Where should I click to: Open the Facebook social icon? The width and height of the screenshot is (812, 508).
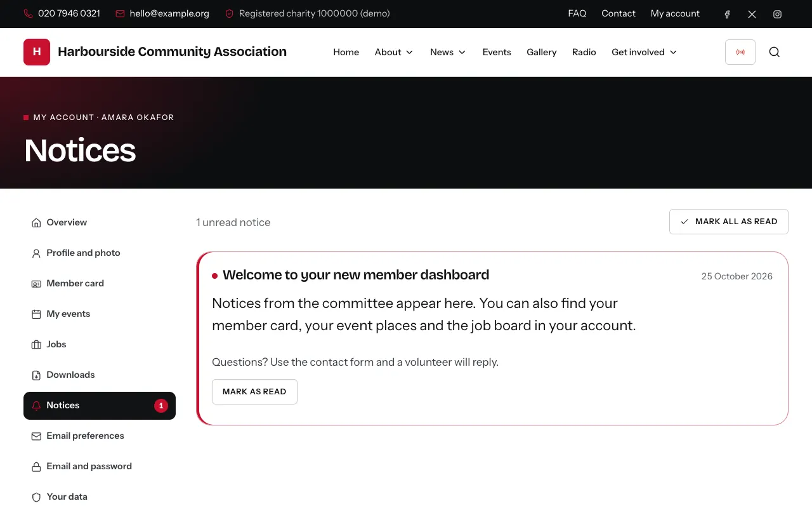(x=727, y=14)
